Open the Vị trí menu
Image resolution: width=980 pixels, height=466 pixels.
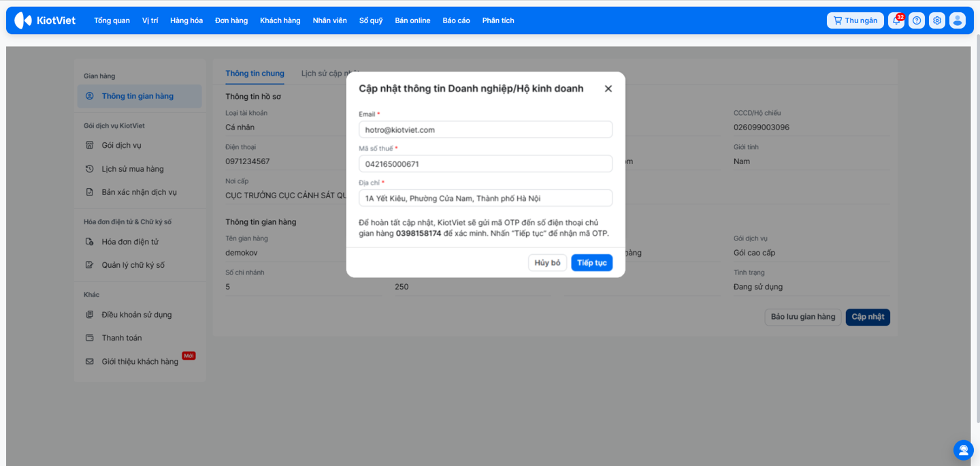[x=150, y=20]
